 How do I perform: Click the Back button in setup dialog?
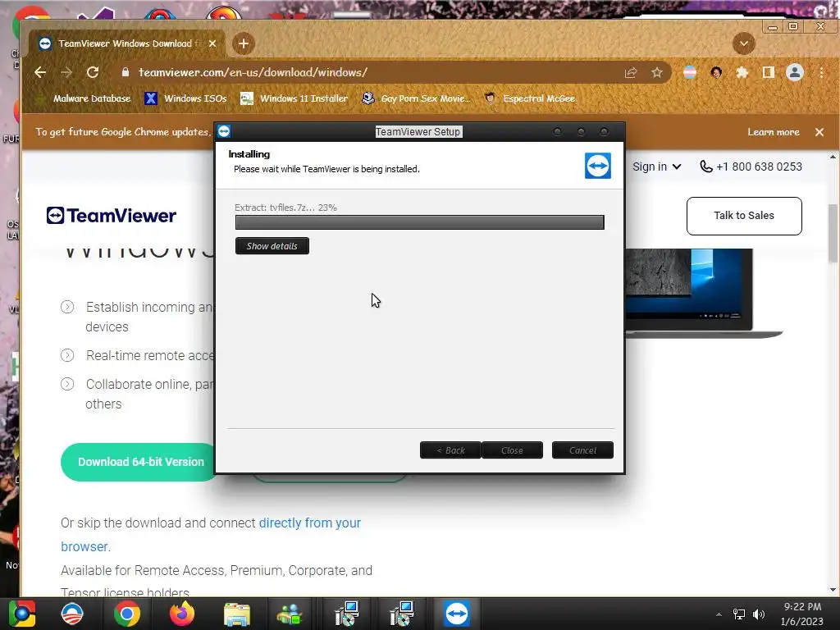coord(450,450)
